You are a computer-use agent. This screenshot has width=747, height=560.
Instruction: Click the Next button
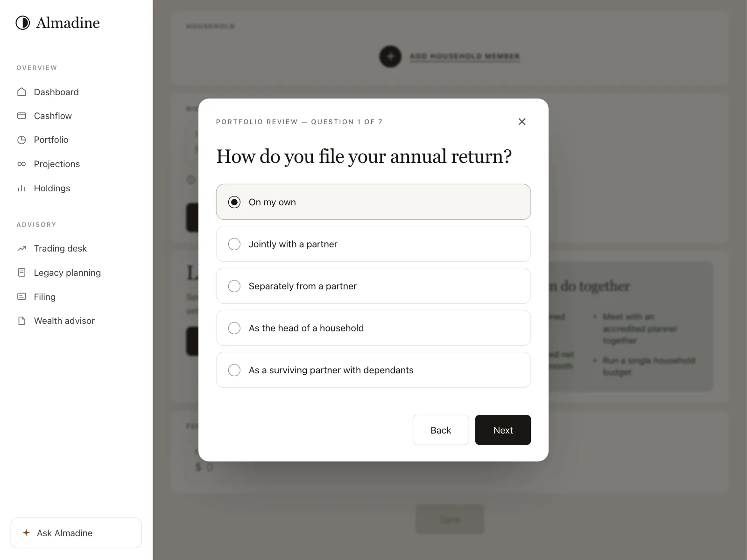503,430
